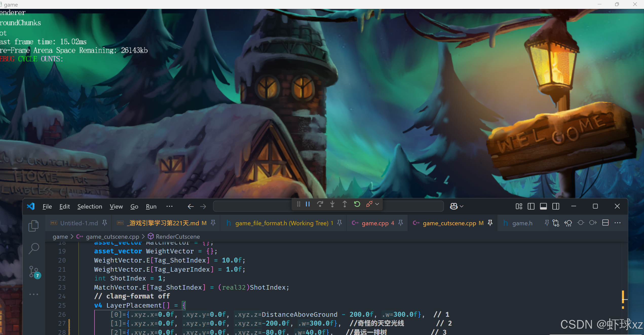Screen dimensions: 644x335
Task: Click the Open Changes compare icon
Action: click(x=556, y=223)
